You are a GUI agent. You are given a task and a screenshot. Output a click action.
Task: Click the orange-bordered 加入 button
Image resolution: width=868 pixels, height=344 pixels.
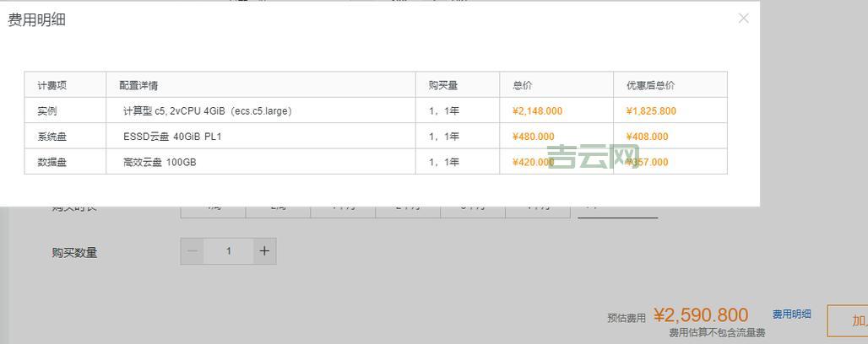[x=849, y=320]
